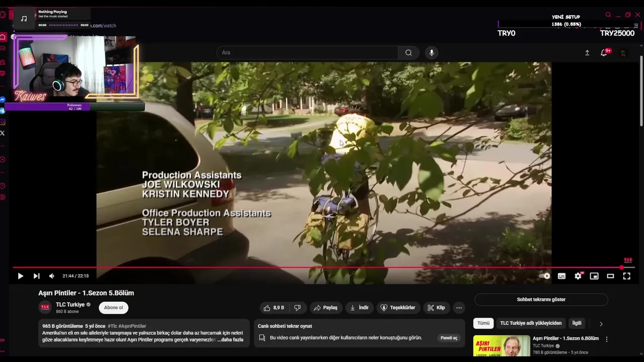Click the address bar URL '.com/watch'
This screenshot has height=362, width=644.
click(x=103, y=26)
